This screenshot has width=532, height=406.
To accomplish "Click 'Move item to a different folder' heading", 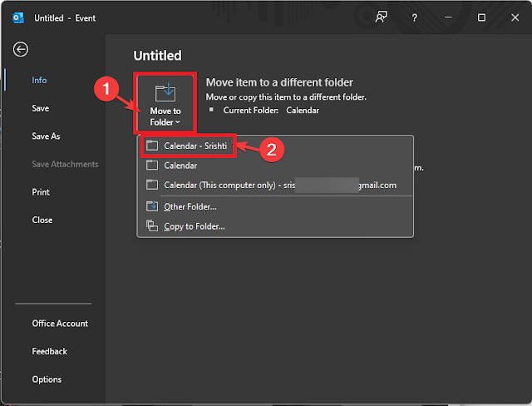I will point(279,82).
